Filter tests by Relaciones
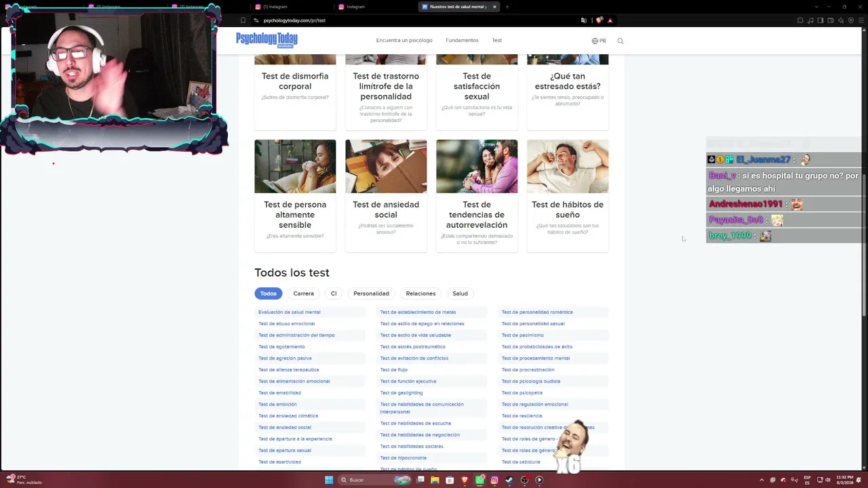868x488 pixels. (x=420, y=293)
